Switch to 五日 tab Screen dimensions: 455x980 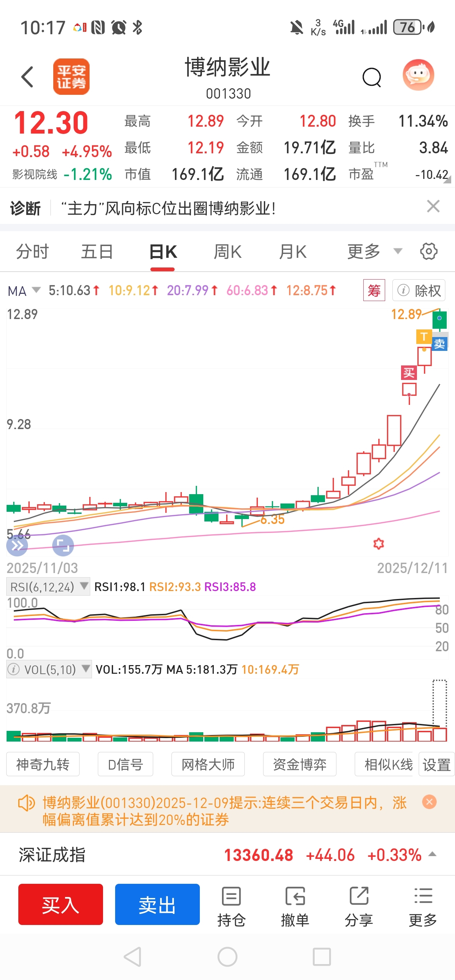(x=97, y=252)
